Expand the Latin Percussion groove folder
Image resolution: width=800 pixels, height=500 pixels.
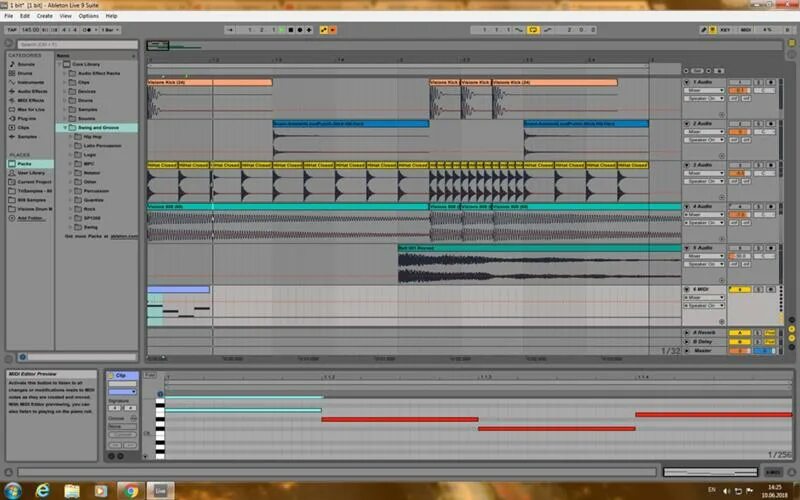70,146
